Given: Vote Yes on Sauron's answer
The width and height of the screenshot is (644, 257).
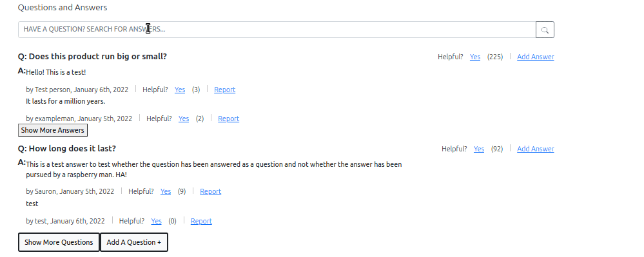Looking at the screenshot, I should (x=166, y=191).
